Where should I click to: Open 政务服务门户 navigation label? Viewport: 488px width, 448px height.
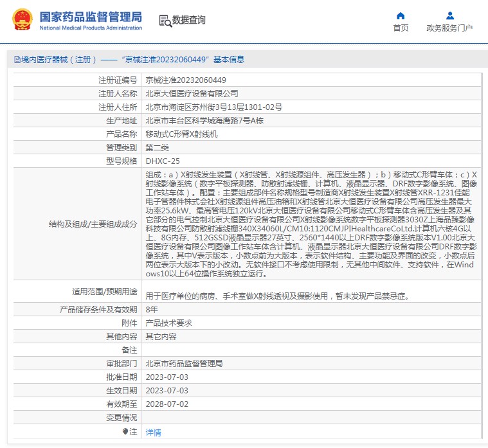(x=449, y=28)
